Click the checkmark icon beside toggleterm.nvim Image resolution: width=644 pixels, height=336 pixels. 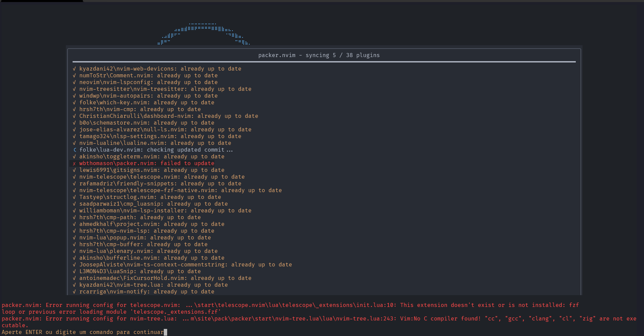click(x=75, y=156)
